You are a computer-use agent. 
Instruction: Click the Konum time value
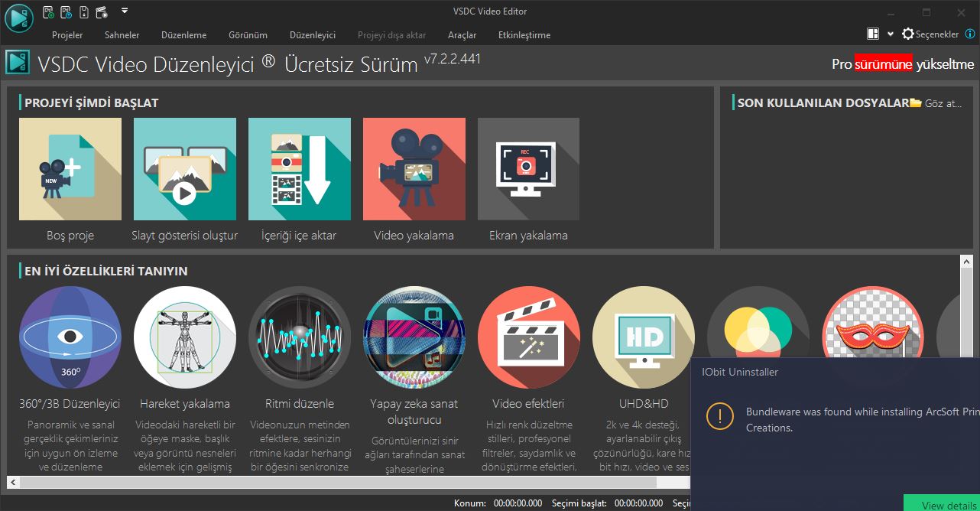click(x=518, y=503)
